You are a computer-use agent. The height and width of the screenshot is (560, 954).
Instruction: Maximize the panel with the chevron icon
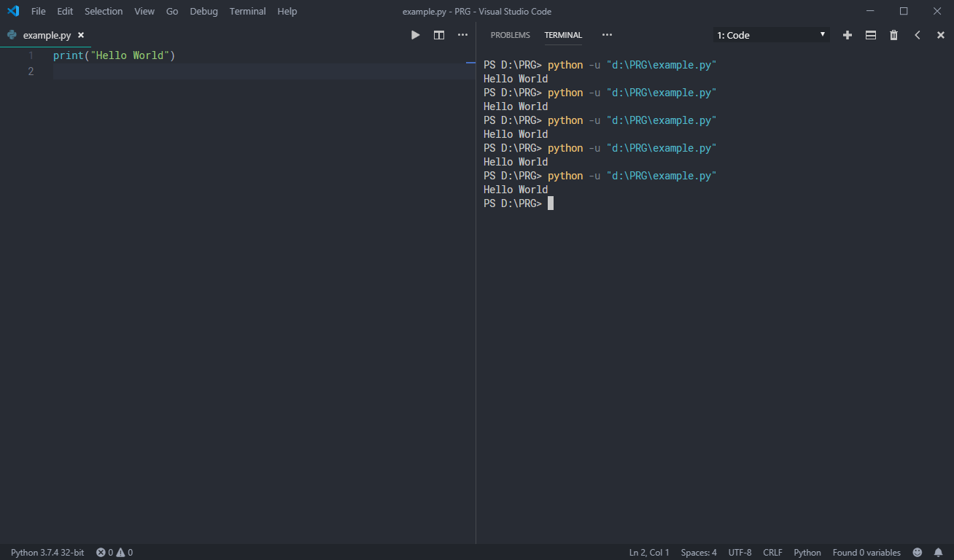[917, 34]
